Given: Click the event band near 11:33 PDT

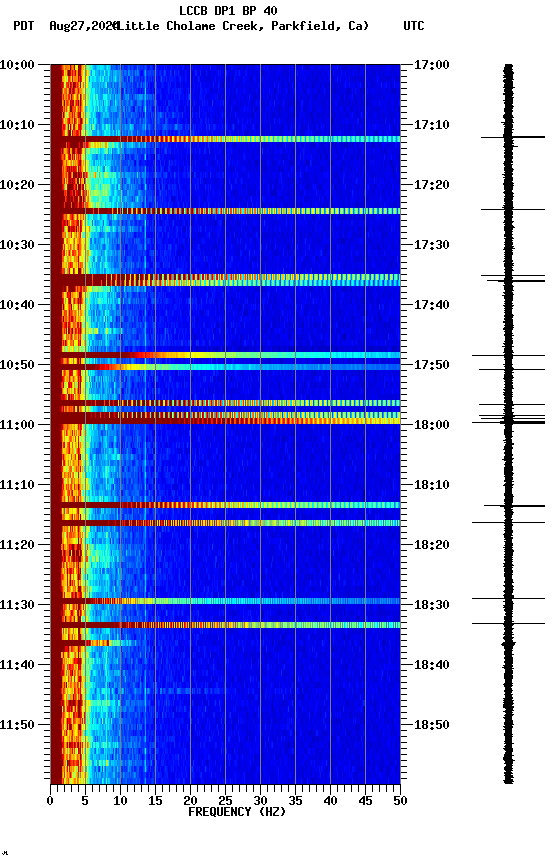Looking at the screenshot, I should pyautogui.click(x=225, y=625).
